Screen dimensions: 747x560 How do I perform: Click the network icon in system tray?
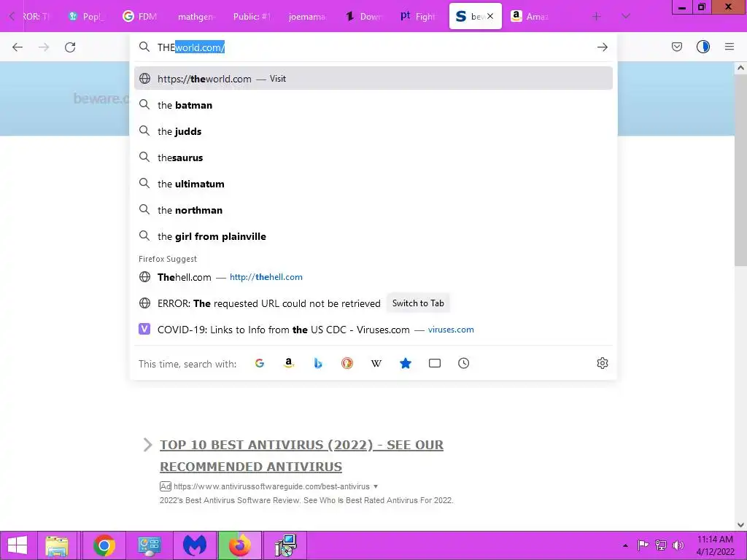pyautogui.click(x=661, y=545)
